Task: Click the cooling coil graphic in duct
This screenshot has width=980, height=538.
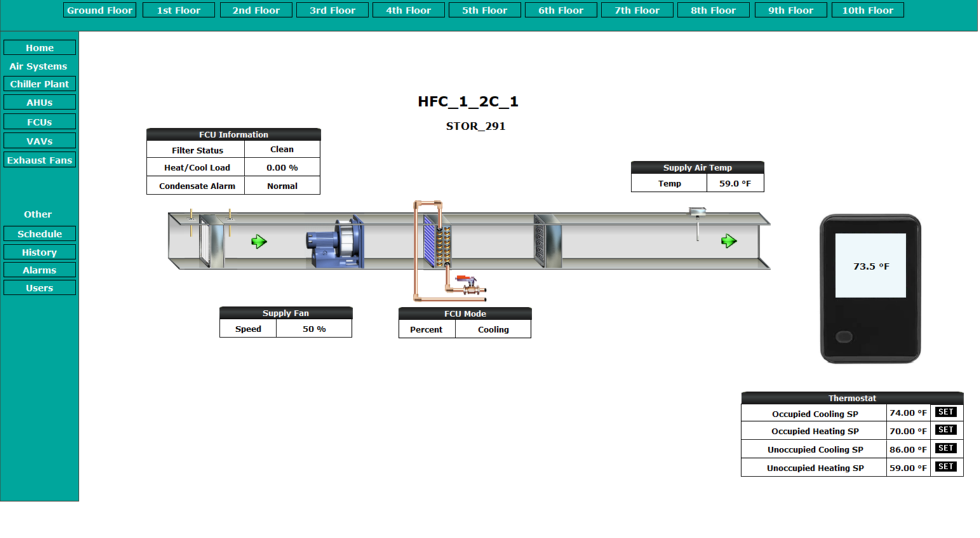Action: click(x=438, y=241)
